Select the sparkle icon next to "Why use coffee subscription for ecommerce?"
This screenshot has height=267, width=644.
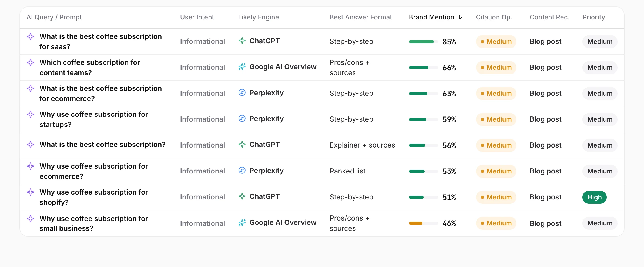point(31,166)
